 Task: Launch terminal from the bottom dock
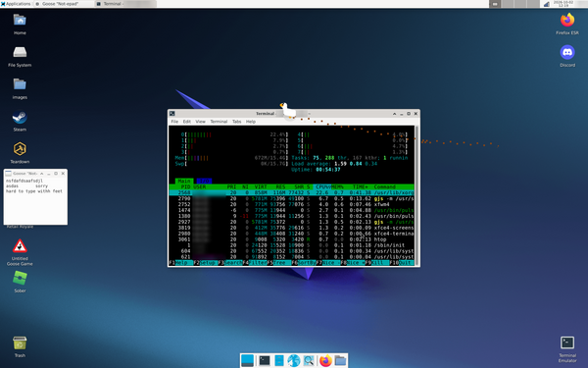coord(265,360)
